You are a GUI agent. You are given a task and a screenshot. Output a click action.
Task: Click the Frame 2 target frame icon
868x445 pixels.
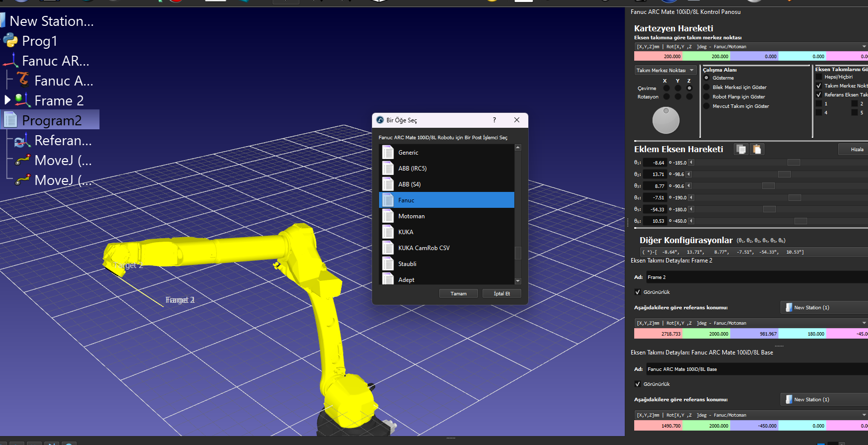(x=23, y=100)
